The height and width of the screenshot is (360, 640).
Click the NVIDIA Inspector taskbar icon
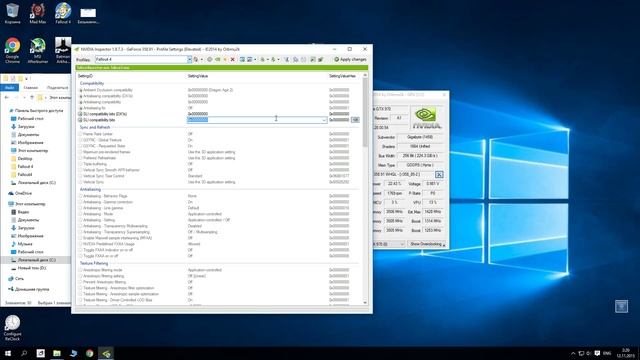[106, 353]
